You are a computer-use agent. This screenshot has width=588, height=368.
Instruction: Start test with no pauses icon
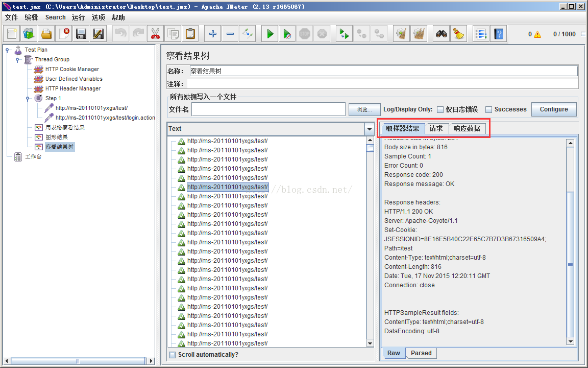coord(287,34)
